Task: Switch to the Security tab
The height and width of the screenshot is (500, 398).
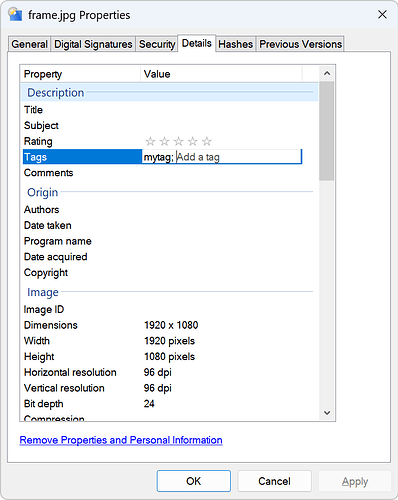Action: pyautogui.click(x=157, y=44)
